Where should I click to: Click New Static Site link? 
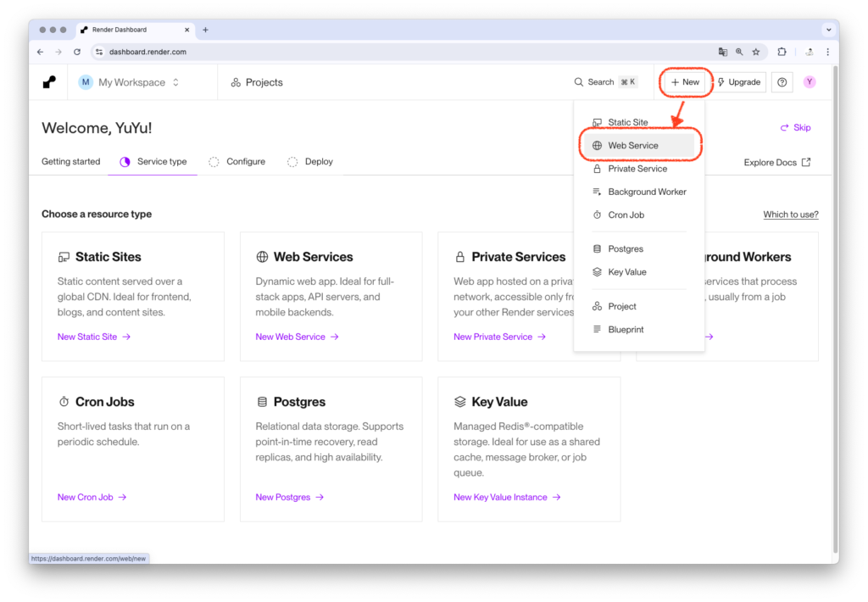click(x=93, y=337)
